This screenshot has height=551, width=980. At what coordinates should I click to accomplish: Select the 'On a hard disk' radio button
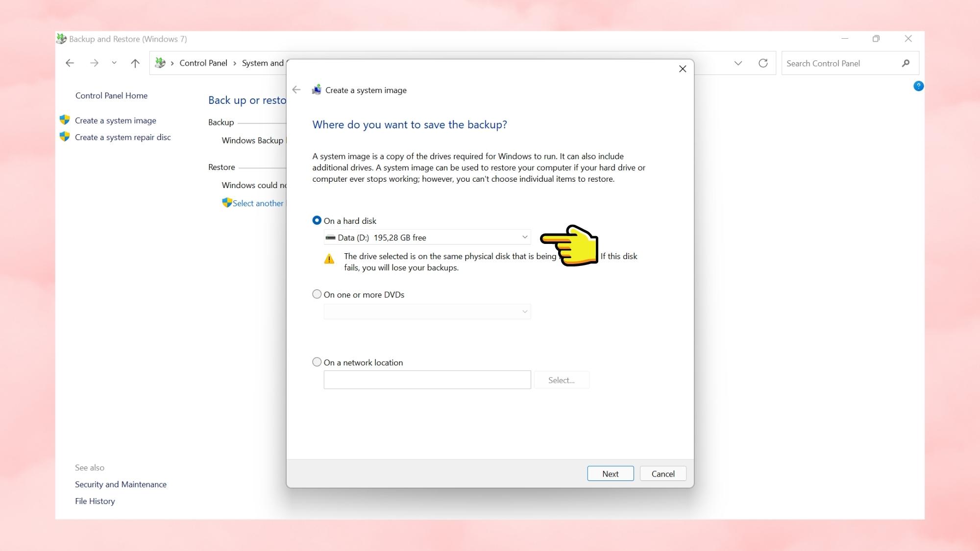click(x=317, y=220)
